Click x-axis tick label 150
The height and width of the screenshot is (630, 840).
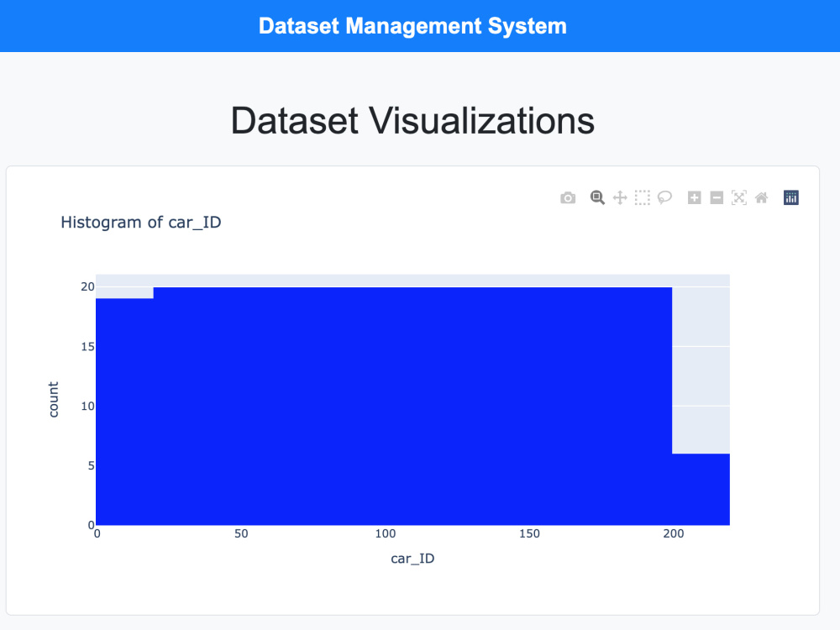529,533
